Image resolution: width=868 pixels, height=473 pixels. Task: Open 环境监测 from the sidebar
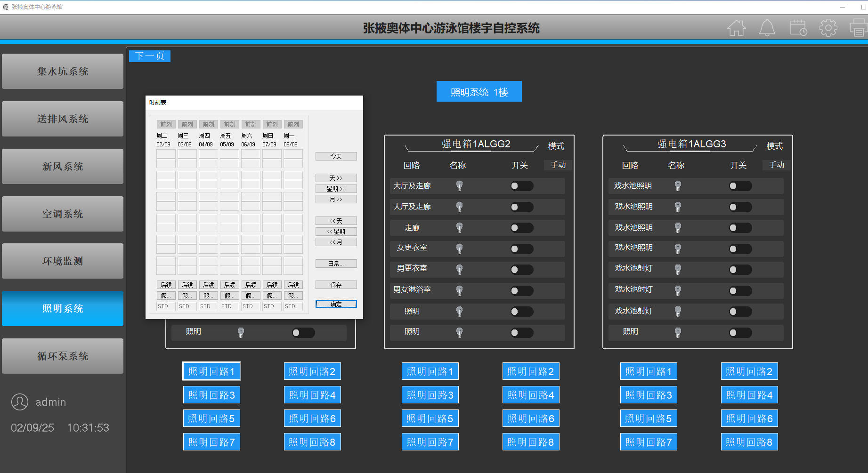63,261
